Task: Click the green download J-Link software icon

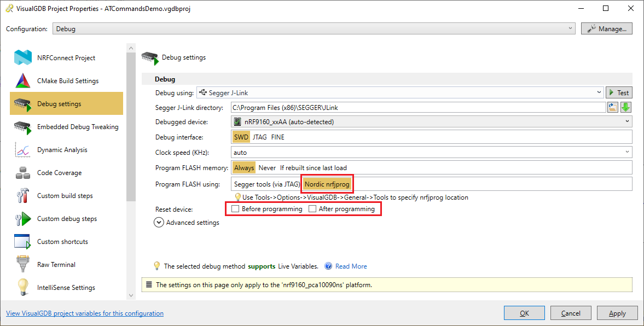Action: click(x=625, y=108)
